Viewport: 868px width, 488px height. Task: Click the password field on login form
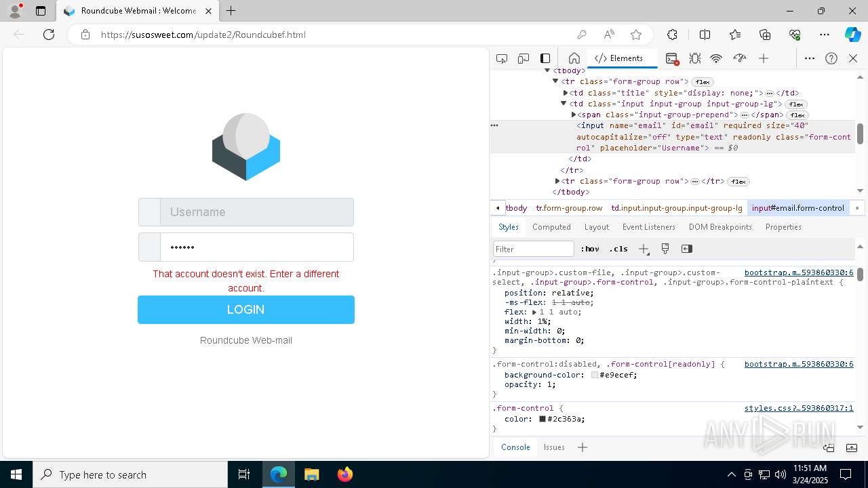(x=256, y=247)
